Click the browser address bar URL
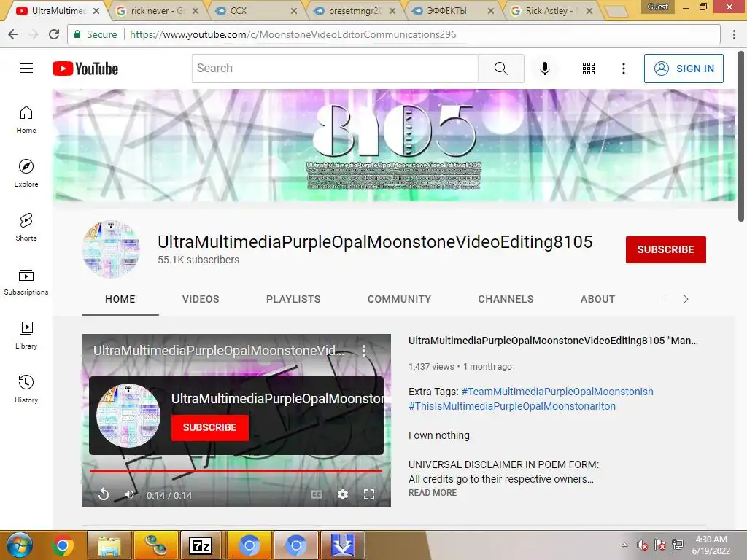 pyautogui.click(x=293, y=34)
